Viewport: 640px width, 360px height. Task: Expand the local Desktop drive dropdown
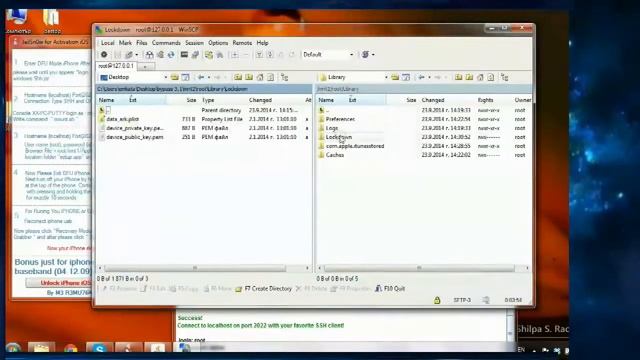pyautogui.click(x=166, y=77)
